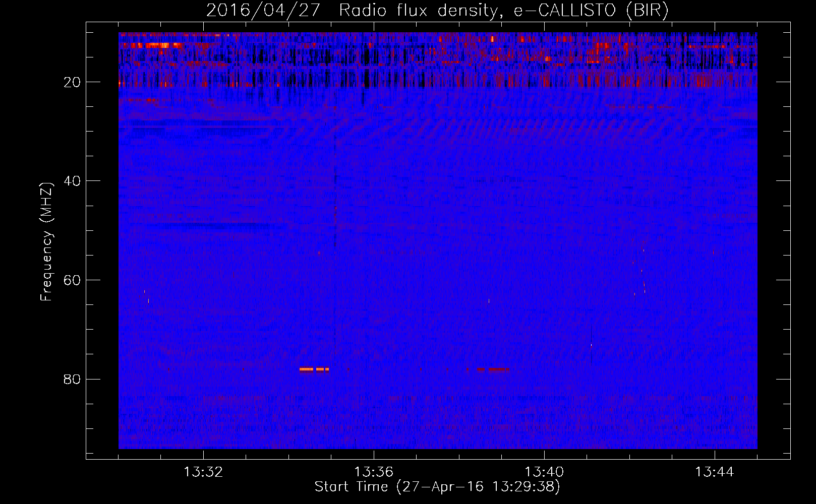Screen dimensions: 816x504
Task: Click the plot title mentioning e-CALLISTO (BIR)
Action: (x=437, y=11)
